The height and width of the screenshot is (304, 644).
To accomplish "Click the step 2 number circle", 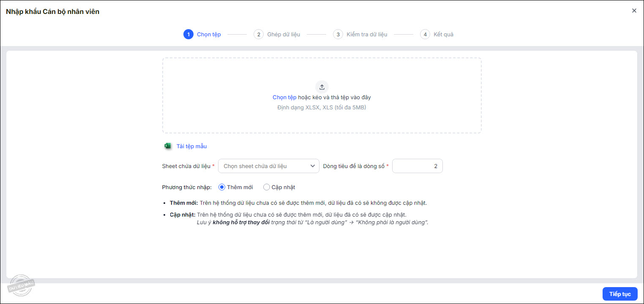I will click(258, 34).
